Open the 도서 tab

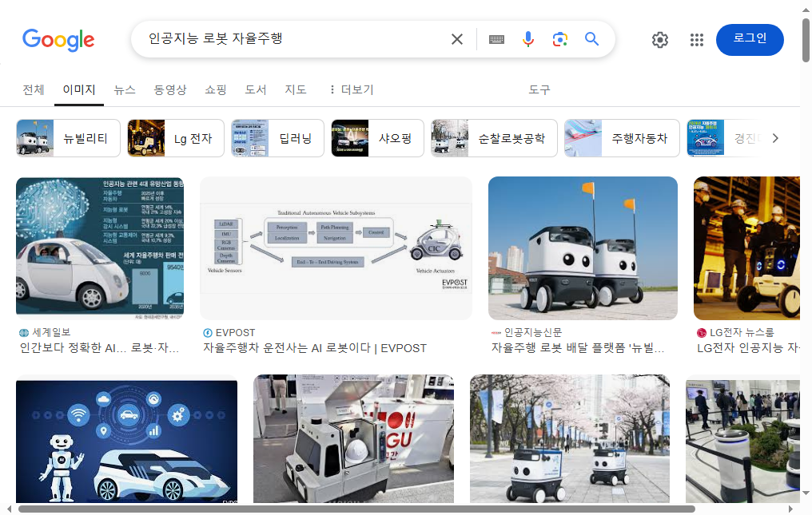tap(255, 89)
